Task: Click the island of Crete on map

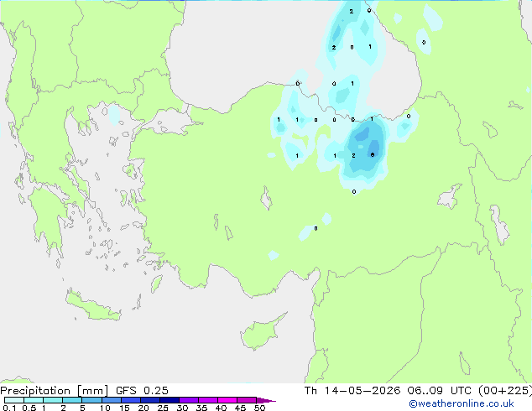Action: pyautogui.click(x=93, y=307)
